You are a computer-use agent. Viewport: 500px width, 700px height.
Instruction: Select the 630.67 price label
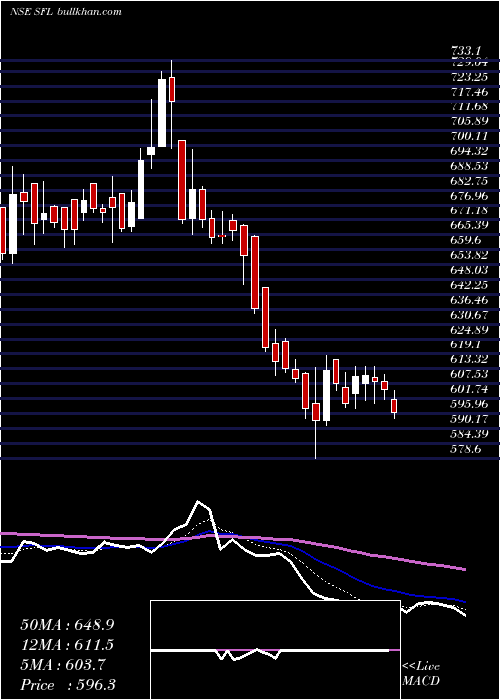[x=468, y=315]
